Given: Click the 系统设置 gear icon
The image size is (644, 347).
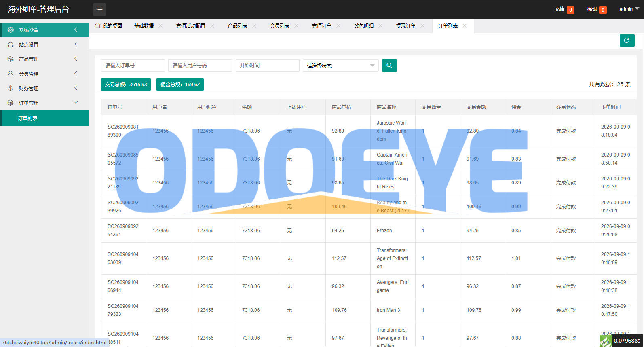Looking at the screenshot, I should (11, 30).
